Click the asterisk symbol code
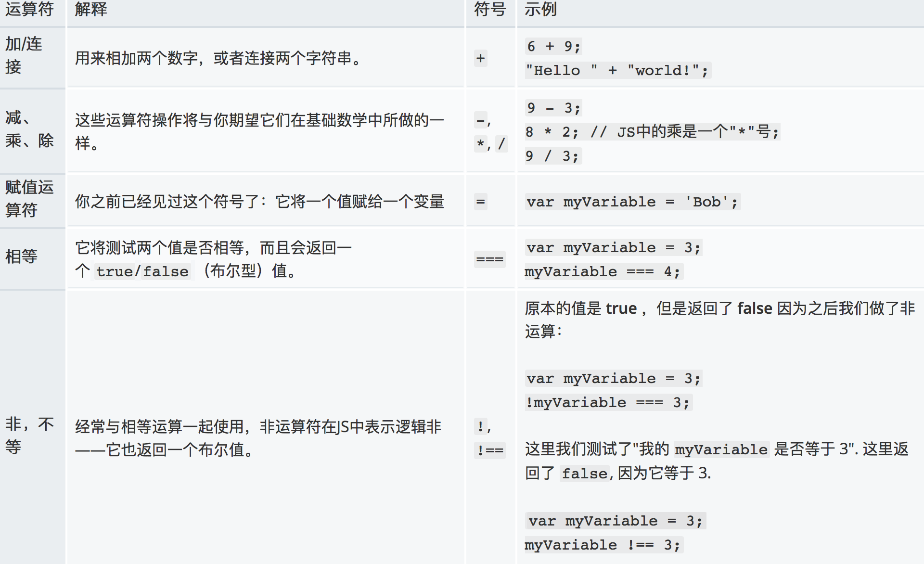This screenshot has height=564, width=924. coord(480,143)
